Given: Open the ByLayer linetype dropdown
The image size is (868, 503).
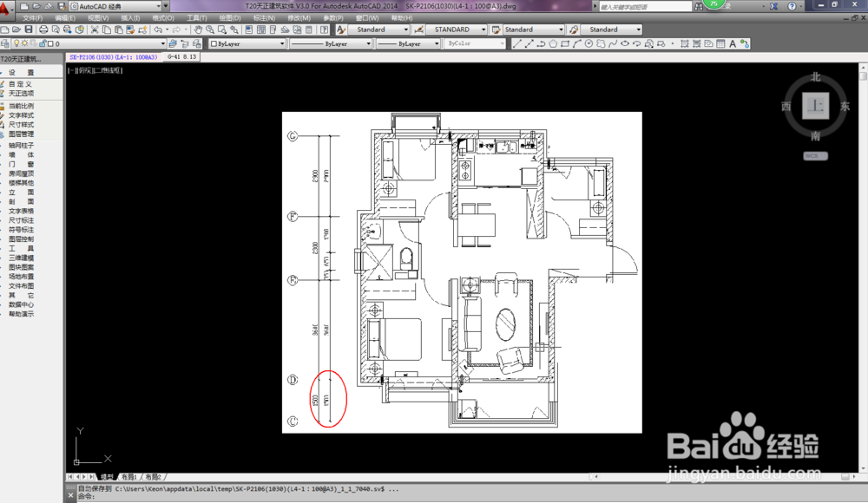Looking at the screenshot, I should coord(331,43).
